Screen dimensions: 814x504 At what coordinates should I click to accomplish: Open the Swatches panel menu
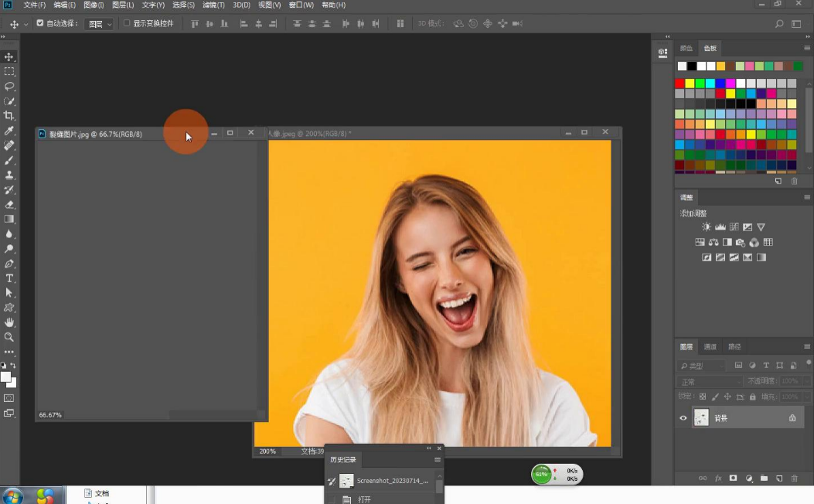click(x=807, y=48)
